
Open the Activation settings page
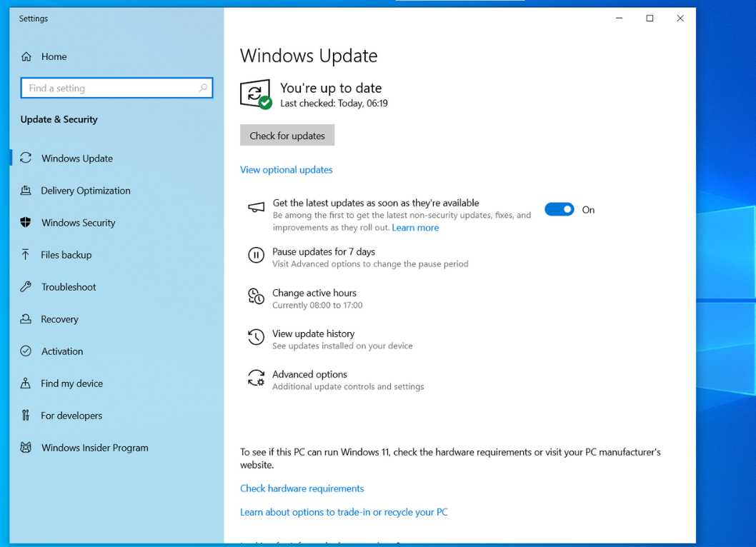(62, 351)
